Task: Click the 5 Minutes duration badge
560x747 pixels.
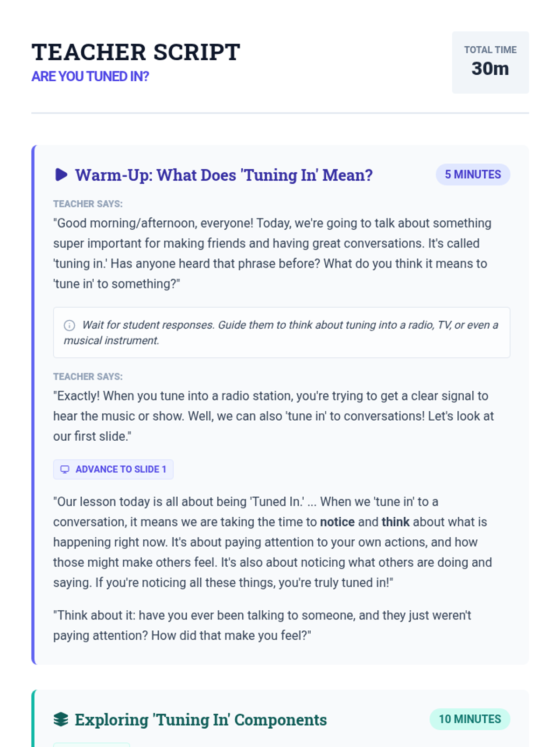Action: pyautogui.click(x=473, y=175)
